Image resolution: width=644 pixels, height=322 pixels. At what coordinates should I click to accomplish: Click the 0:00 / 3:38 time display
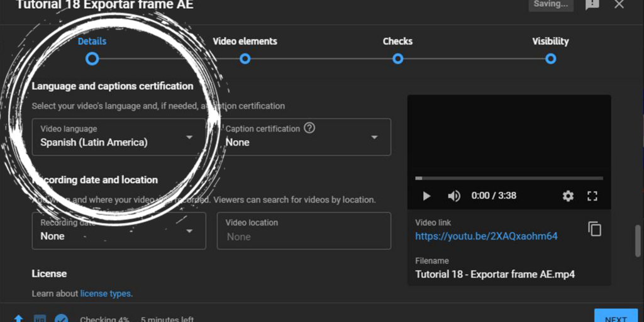pos(494,196)
